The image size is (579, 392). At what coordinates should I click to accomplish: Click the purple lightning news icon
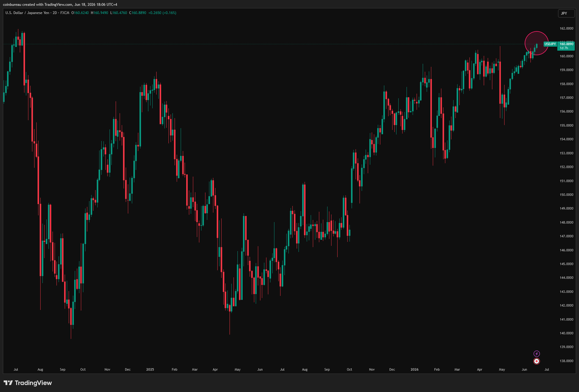point(536,353)
